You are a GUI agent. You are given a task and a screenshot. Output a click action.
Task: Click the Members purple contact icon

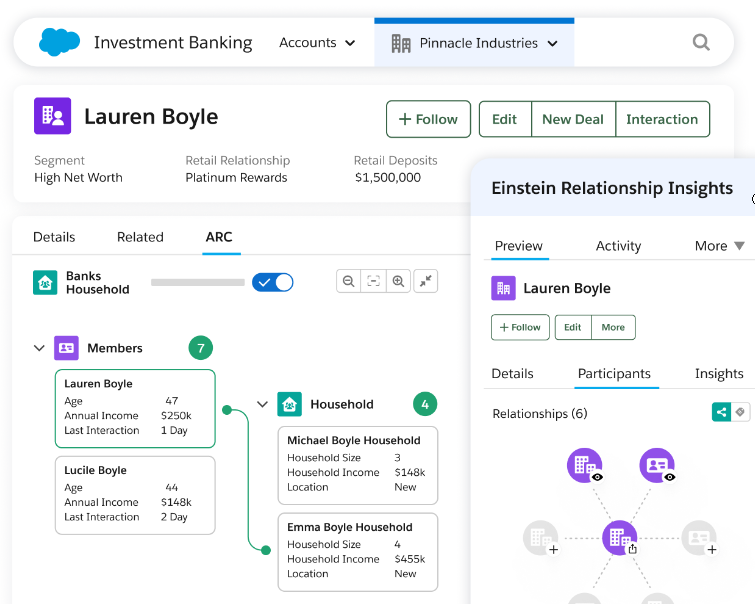click(66, 348)
